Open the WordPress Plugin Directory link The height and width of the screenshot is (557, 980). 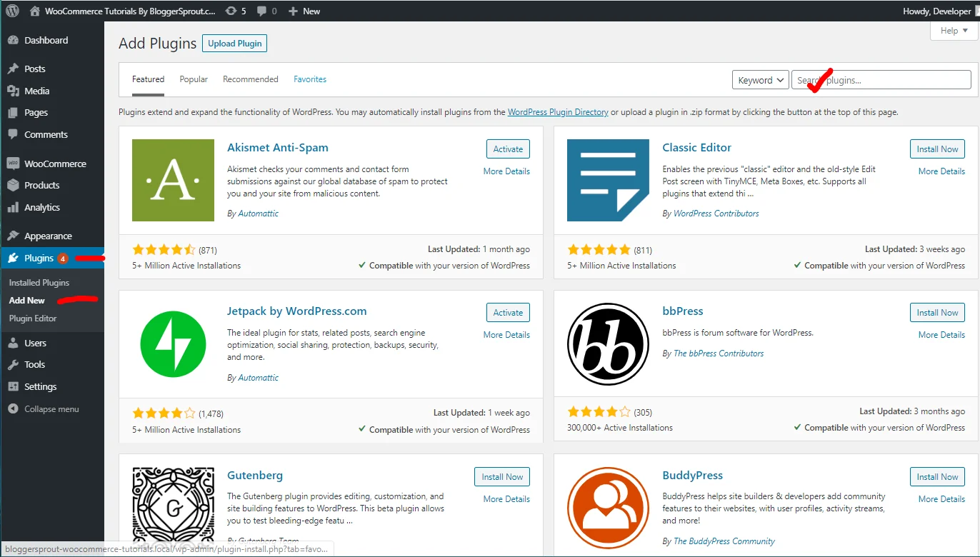(558, 112)
